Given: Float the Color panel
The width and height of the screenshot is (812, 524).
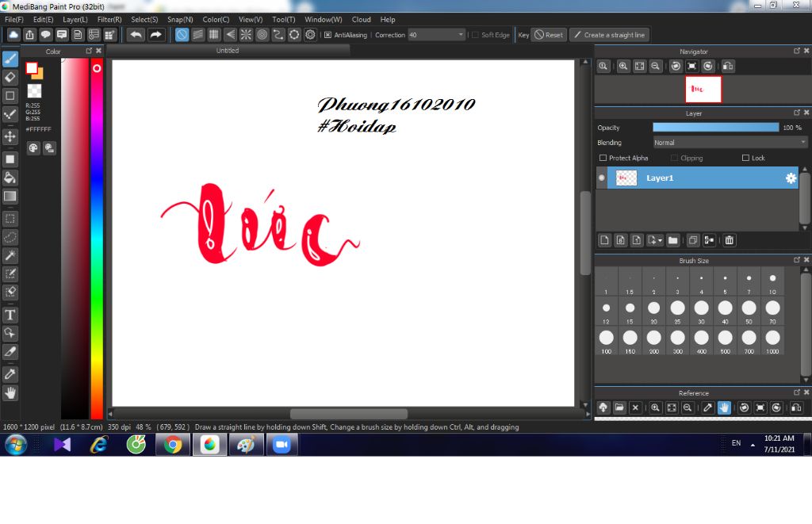Looking at the screenshot, I should point(89,51).
